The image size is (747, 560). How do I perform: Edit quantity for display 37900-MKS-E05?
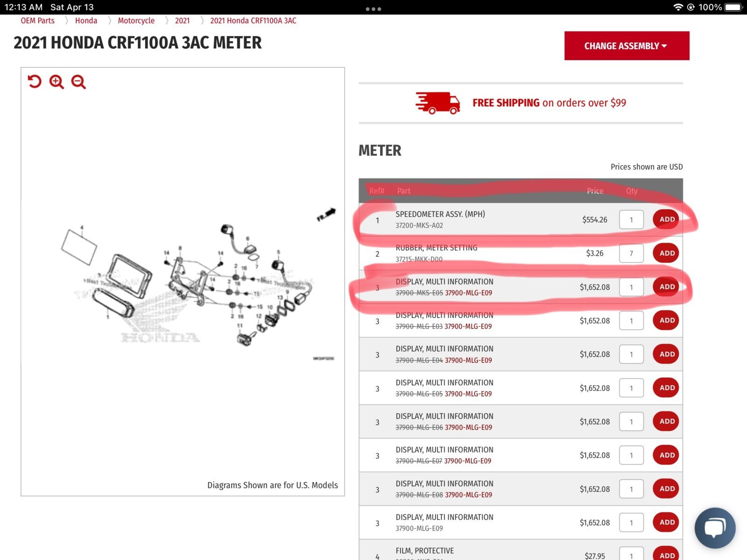(x=631, y=287)
